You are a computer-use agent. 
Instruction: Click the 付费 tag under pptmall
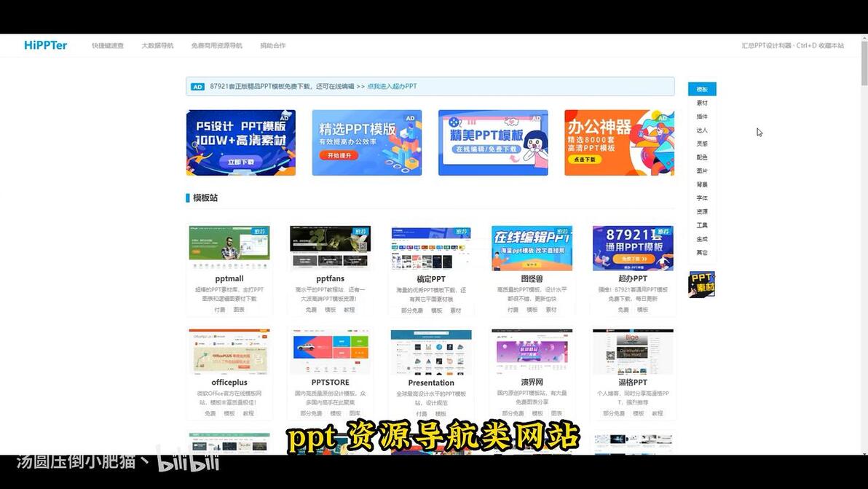(x=220, y=310)
